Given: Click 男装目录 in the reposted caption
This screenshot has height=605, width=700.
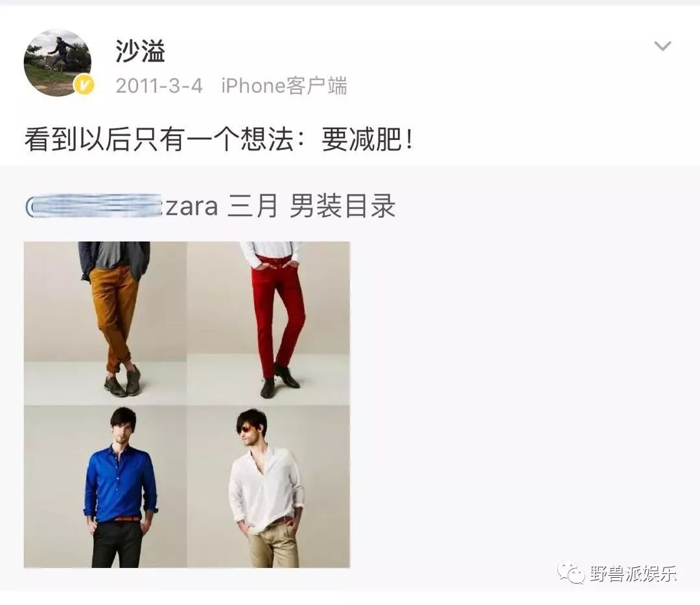Looking at the screenshot, I should pyautogui.click(x=342, y=206).
